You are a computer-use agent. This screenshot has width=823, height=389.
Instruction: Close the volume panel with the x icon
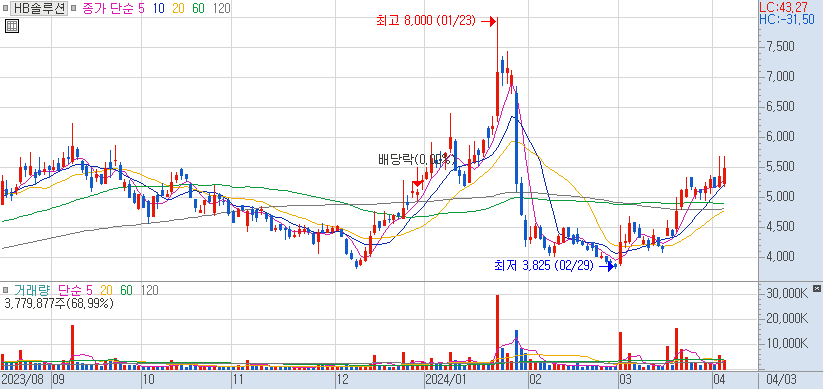coord(816,288)
